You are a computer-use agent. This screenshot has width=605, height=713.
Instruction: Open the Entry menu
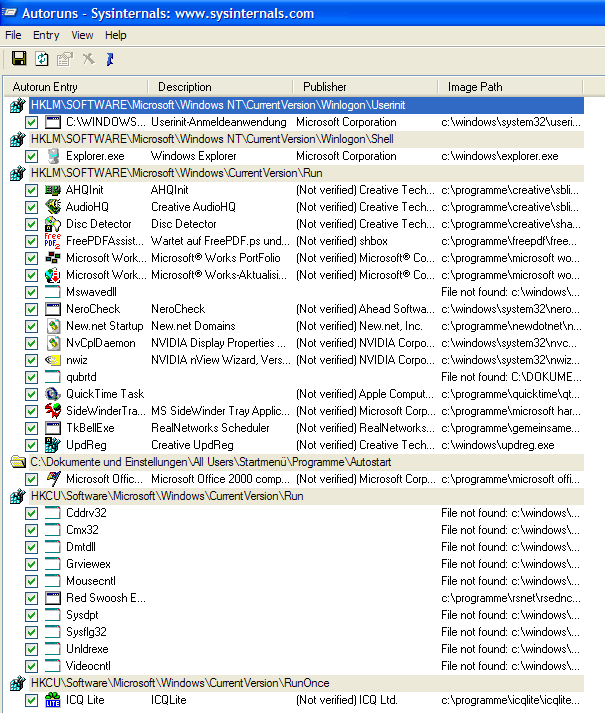pos(46,35)
